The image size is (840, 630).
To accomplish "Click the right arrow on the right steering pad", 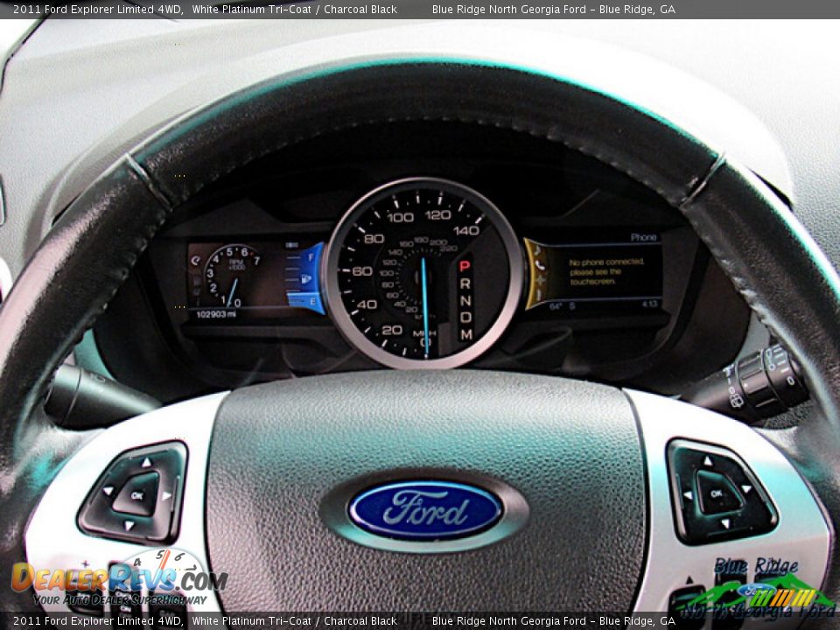I will (745, 488).
